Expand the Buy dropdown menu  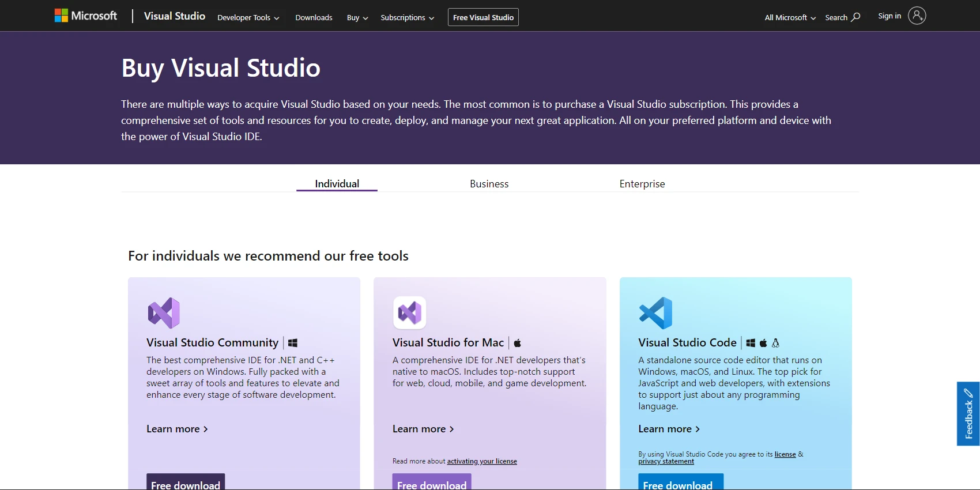[x=357, y=17]
